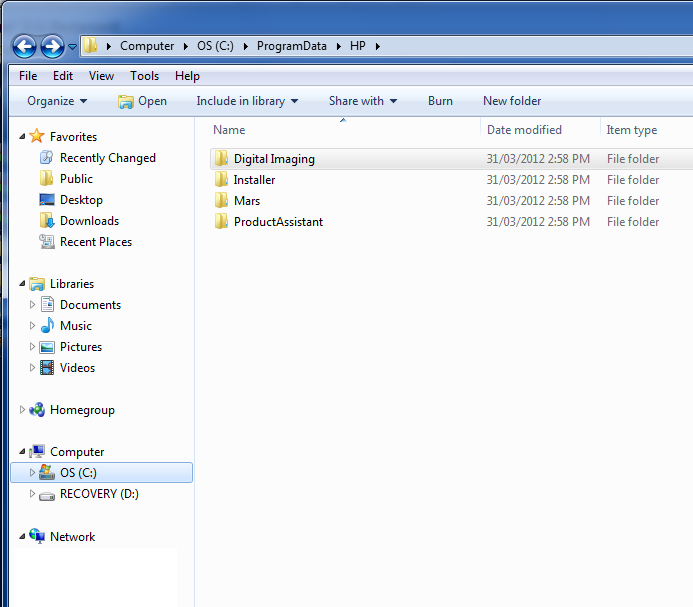693x607 pixels.
Task: Click the ProductAssistant folder name
Action: pyautogui.click(x=278, y=222)
